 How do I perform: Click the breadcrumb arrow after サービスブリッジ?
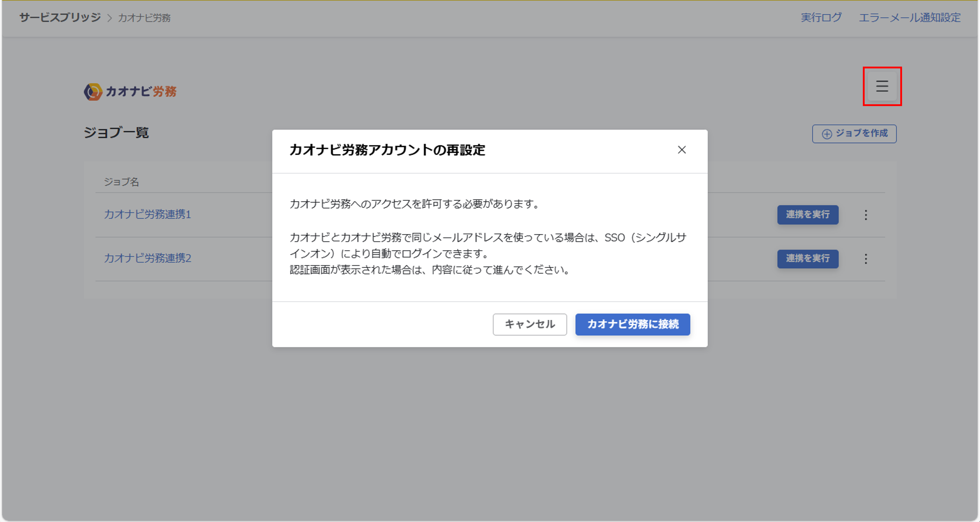(x=110, y=17)
